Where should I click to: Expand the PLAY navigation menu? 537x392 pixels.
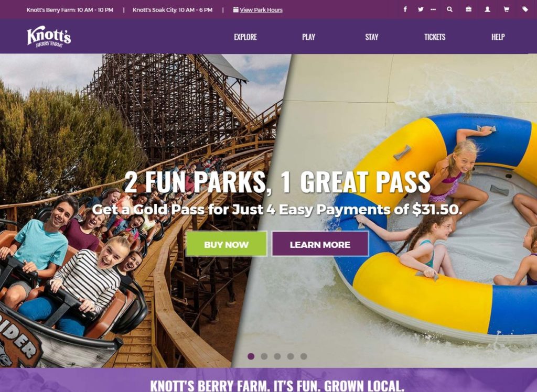click(308, 37)
